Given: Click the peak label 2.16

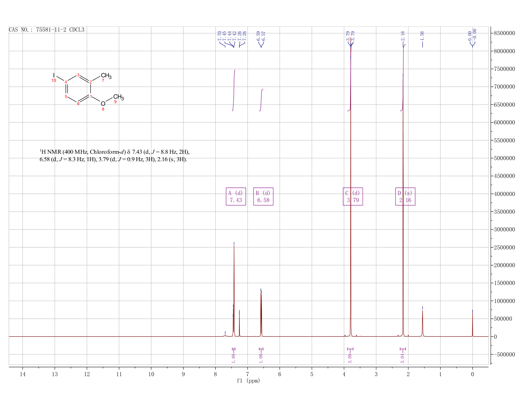Looking at the screenshot, I should pos(403,35).
